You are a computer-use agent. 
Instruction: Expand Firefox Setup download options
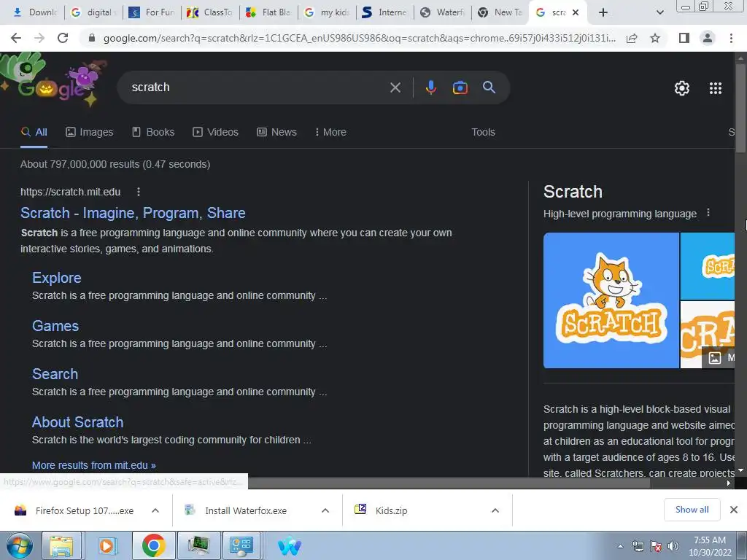(155, 510)
